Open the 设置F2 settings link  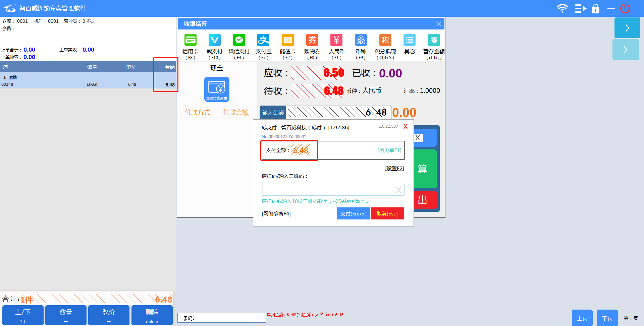(394, 169)
